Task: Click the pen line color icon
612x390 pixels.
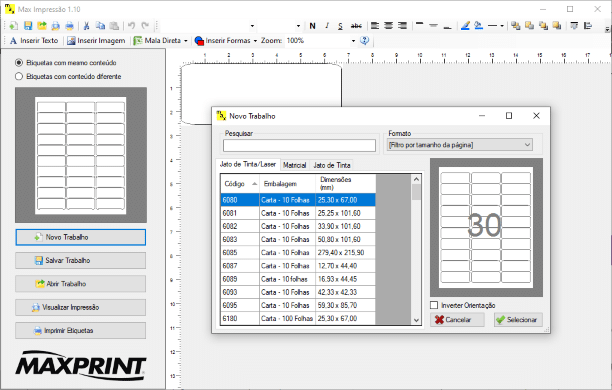Action: (465, 26)
